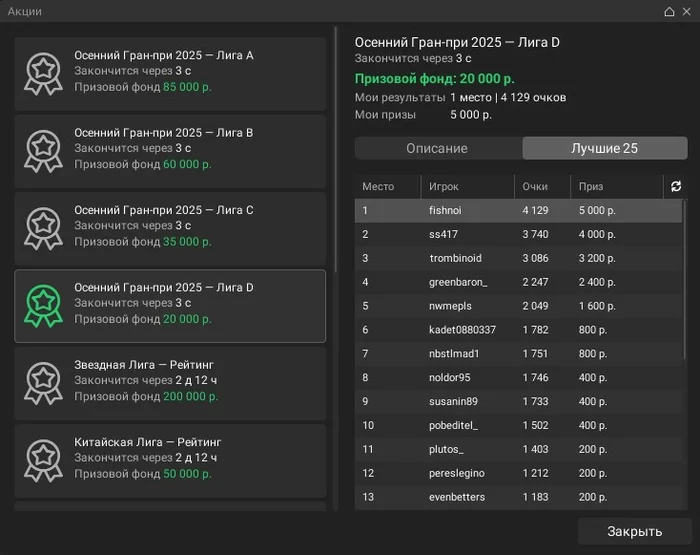Click the 1 600 р. prize cell
This screenshot has width=700, height=555.
pos(597,306)
